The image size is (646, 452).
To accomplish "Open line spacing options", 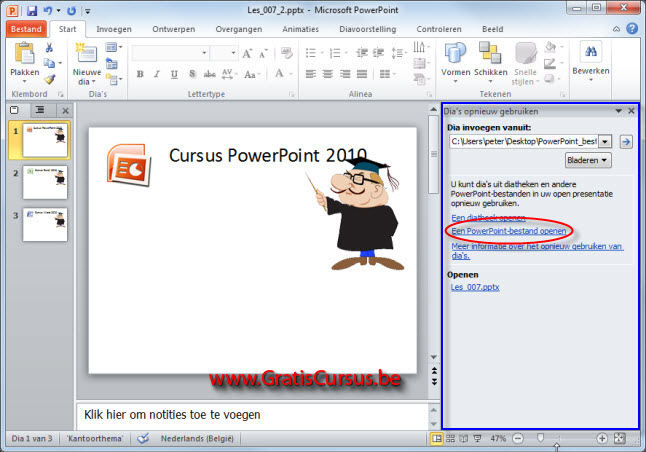I will pos(397,53).
